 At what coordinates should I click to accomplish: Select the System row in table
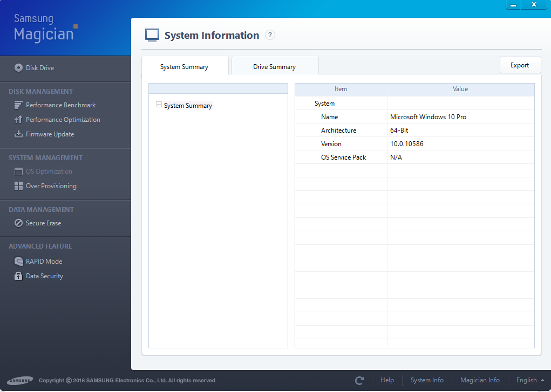pos(414,104)
